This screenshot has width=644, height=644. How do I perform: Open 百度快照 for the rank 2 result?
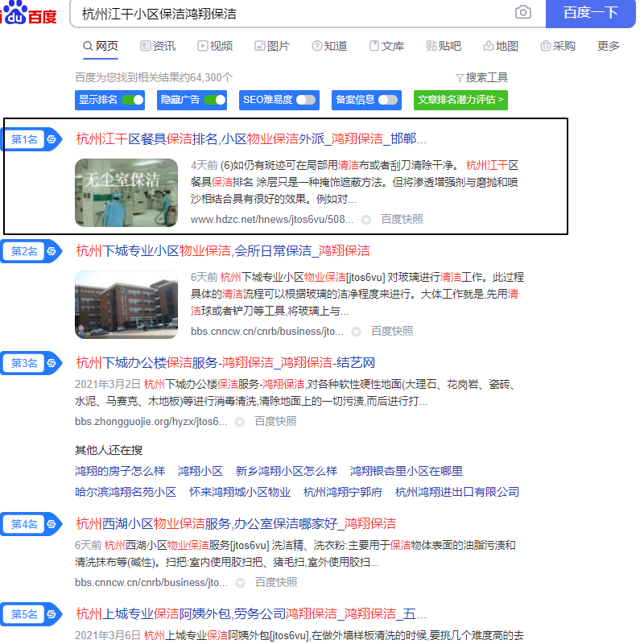click(392, 332)
